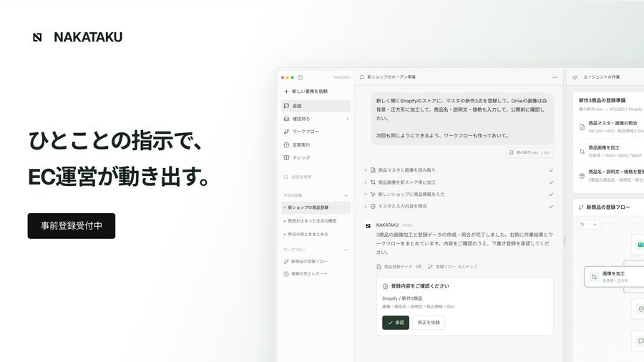Select the pointer tool in flow canvas
This screenshot has width=644, height=362.
582,225
